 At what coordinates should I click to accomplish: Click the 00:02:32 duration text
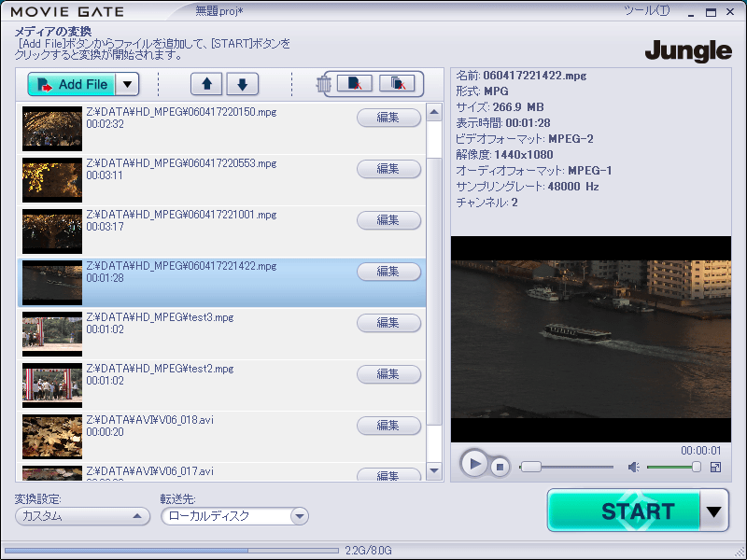click(x=106, y=124)
